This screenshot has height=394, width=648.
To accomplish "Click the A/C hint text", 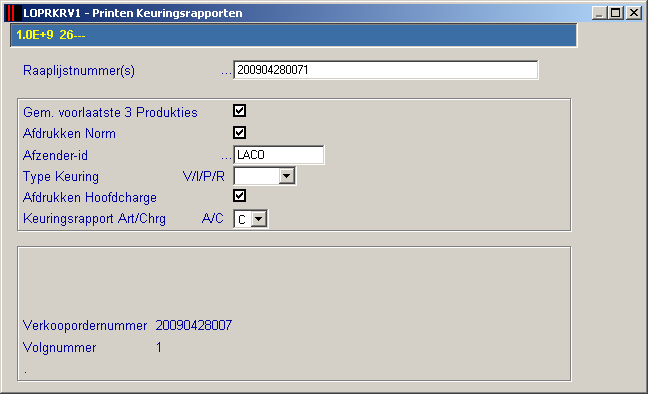I will coord(213,218).
